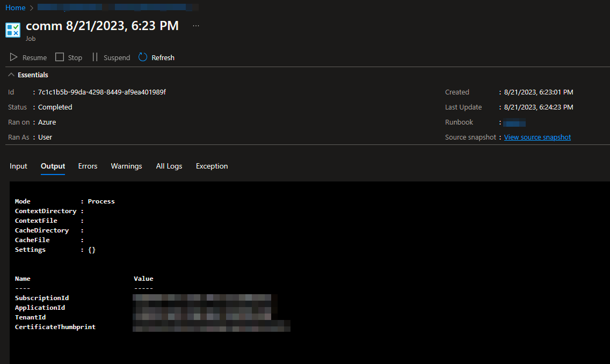
Task: Switch to the Input tab
Action: (x=18, y=166)
